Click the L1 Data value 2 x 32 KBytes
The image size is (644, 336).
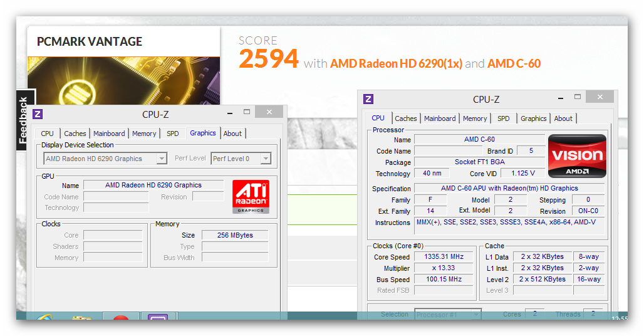pyautogui.click(x=542, y=257)
